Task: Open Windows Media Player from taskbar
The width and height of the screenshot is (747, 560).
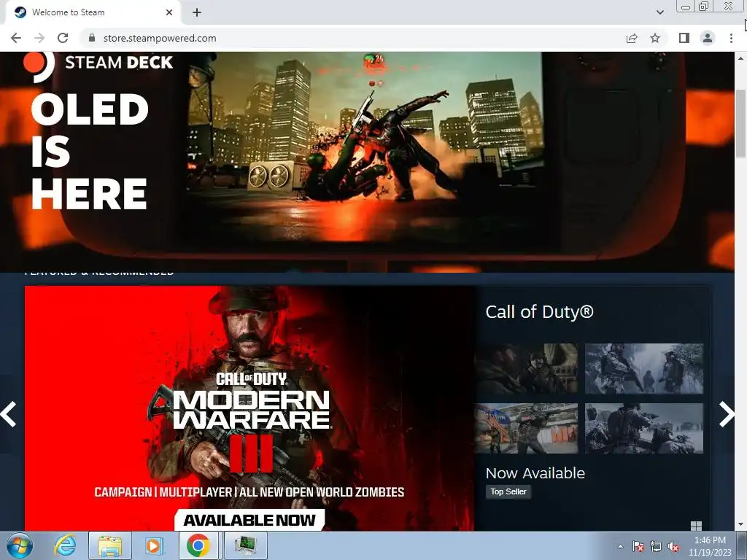Action: click(153, 545)
